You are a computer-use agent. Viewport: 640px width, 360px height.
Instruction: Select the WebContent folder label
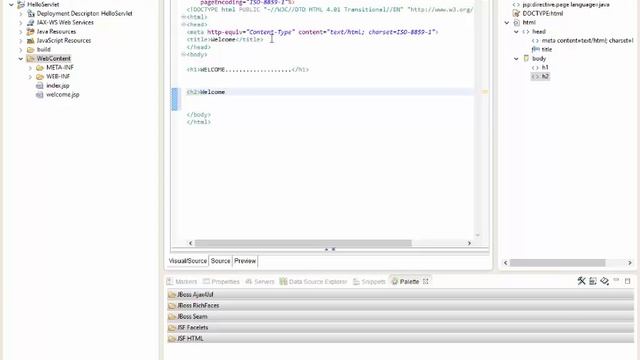pyautogui.click(x=53, y=58)
